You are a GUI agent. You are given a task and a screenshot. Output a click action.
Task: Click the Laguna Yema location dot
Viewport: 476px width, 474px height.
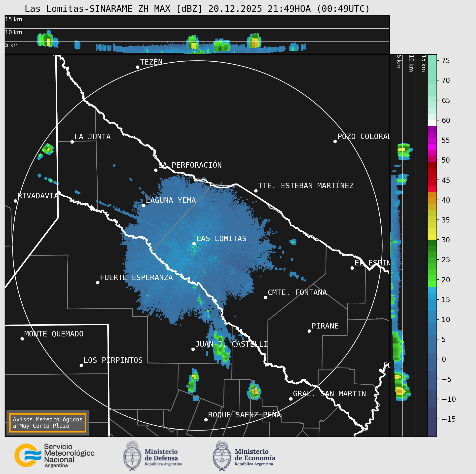[x=144, y=205]
